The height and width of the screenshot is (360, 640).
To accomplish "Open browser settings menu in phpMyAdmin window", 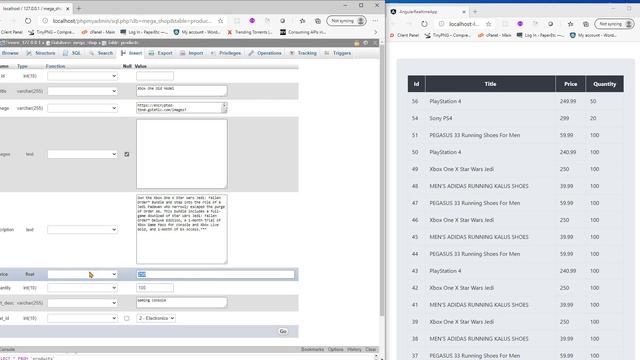I will pos(375,21).
